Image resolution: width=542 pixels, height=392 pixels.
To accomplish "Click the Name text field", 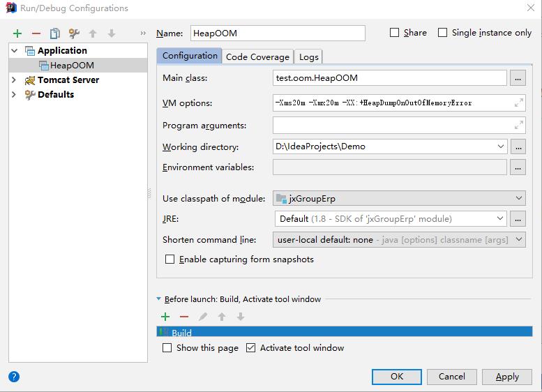I will (x=278, y=33).
